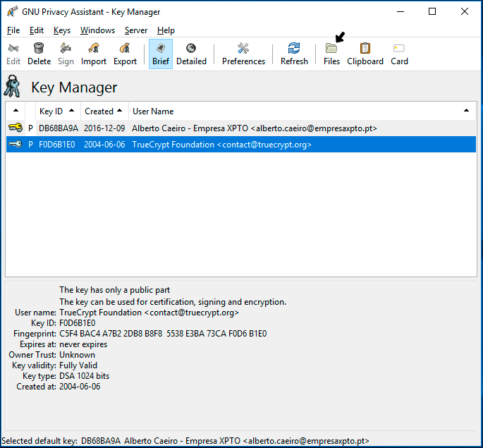This screenshot has width=483, height=448.
Task: Click the 'DSA 1024 bits' key type value
Action: pos(84,376)
